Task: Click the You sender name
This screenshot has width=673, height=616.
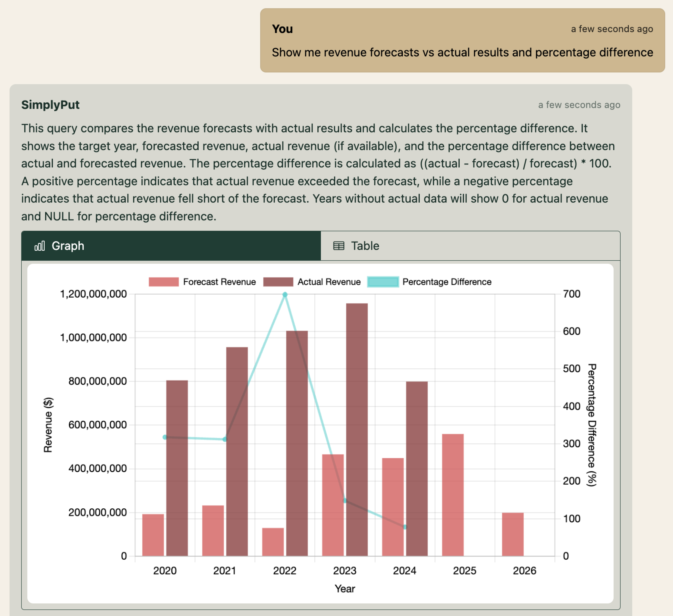Action: (x=282, y=29)
